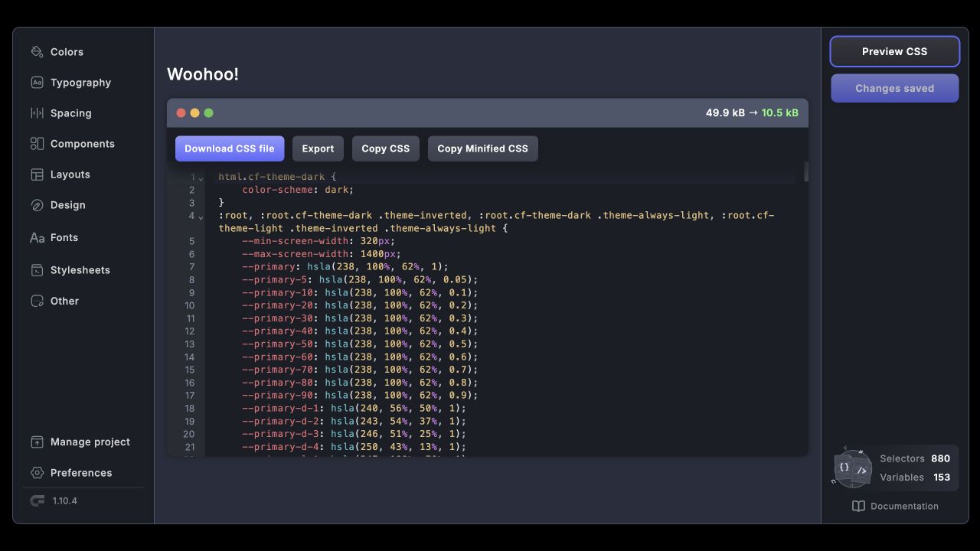The height and width of the screenshot is (551, 980).
Task: Click the Components icon in sidebar
Action: [x=37, y=144]
